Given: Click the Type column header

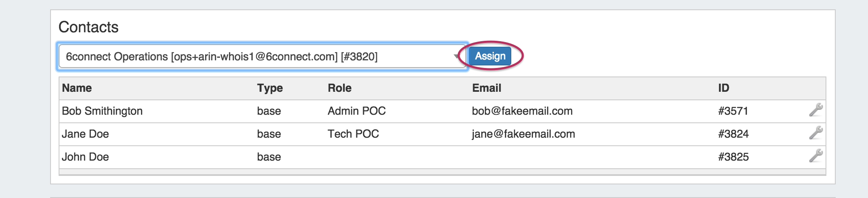Looking at the screenshot, I should click(270, 88).
